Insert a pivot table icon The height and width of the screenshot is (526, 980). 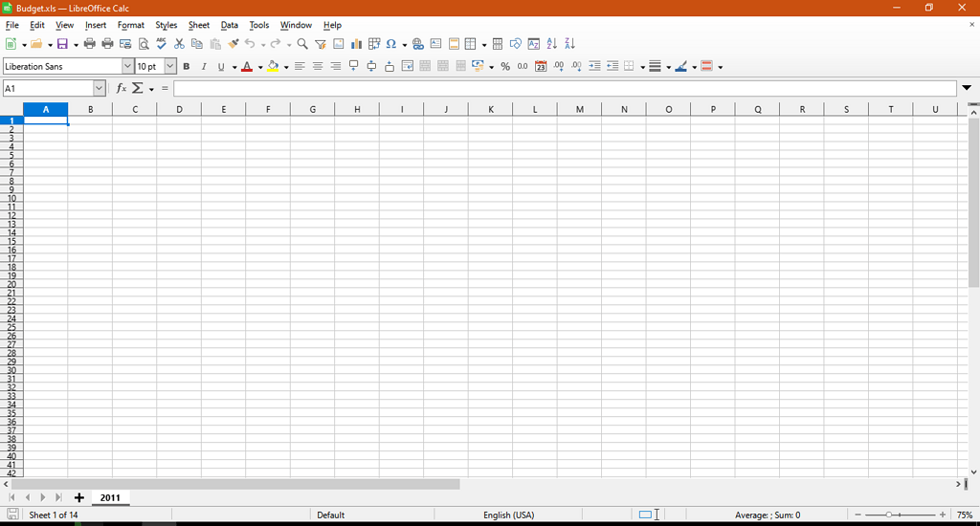374,44
